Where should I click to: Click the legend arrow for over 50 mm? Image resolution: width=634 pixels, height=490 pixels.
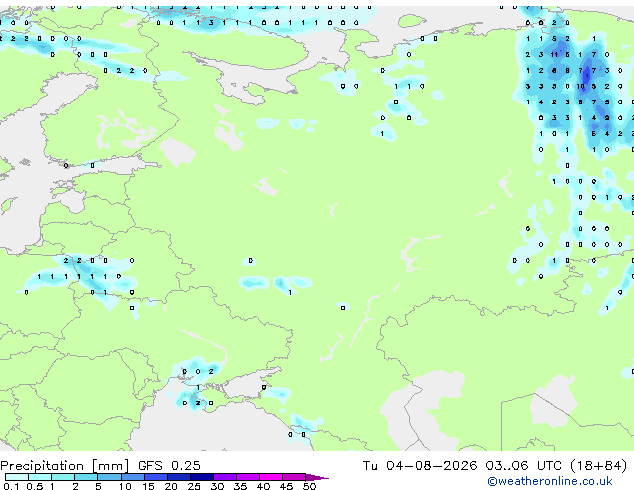317,477
